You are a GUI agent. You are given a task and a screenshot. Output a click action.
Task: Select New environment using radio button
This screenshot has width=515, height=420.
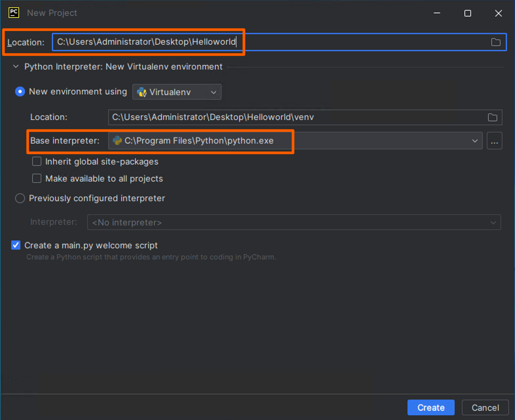point(20,92)
